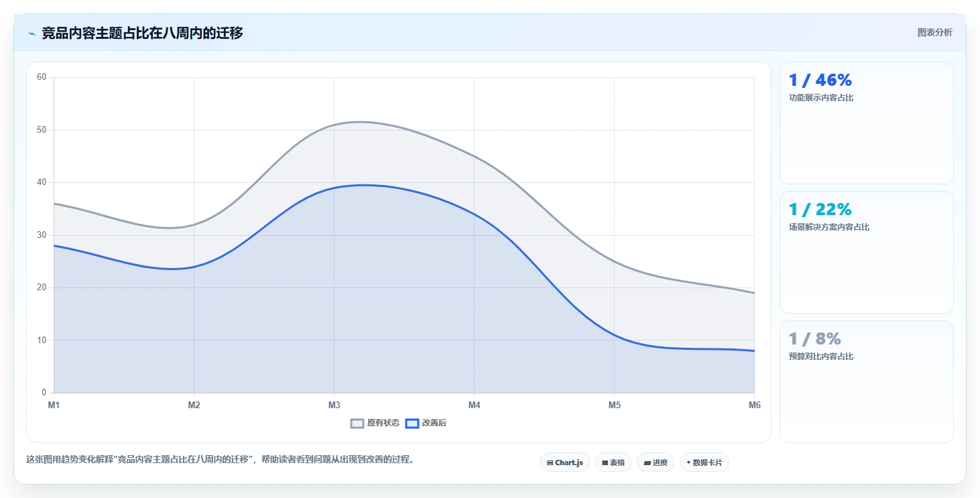Select the Chart.js tag
The height and width of the screenshot is (498, 980).
click(x=565, y=462)
